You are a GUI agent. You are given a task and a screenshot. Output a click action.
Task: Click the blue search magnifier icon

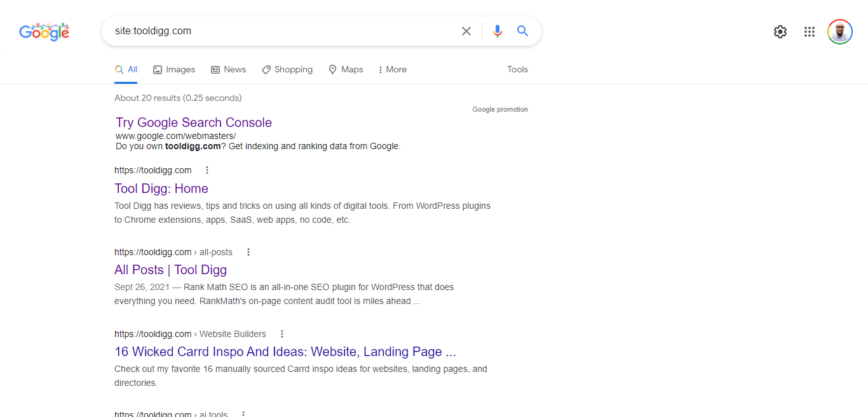pos(522,31)
